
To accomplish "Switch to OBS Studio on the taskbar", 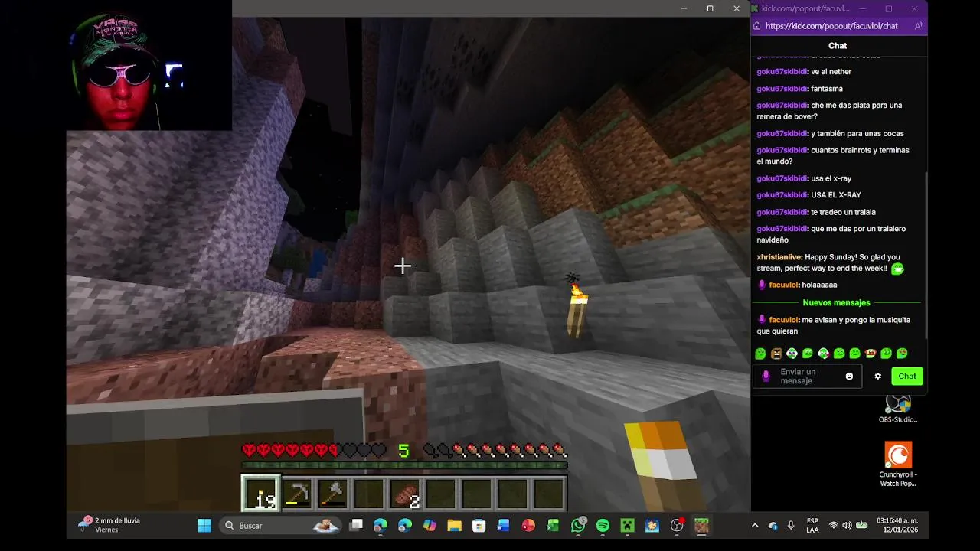I will click(x=677, y=526).
